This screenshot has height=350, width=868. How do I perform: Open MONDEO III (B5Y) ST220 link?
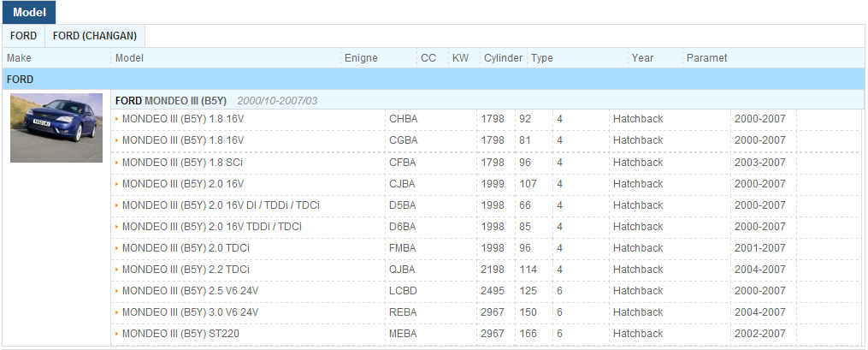[x=180, y=334]
